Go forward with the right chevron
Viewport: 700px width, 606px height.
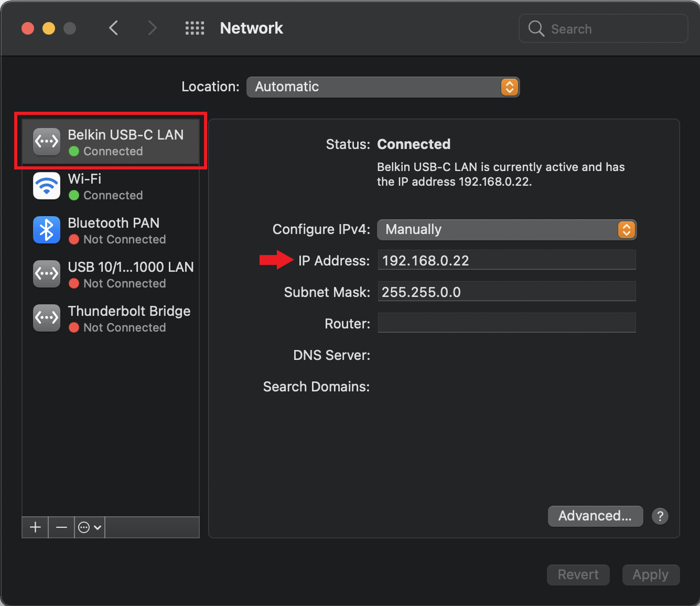[152, 28]
